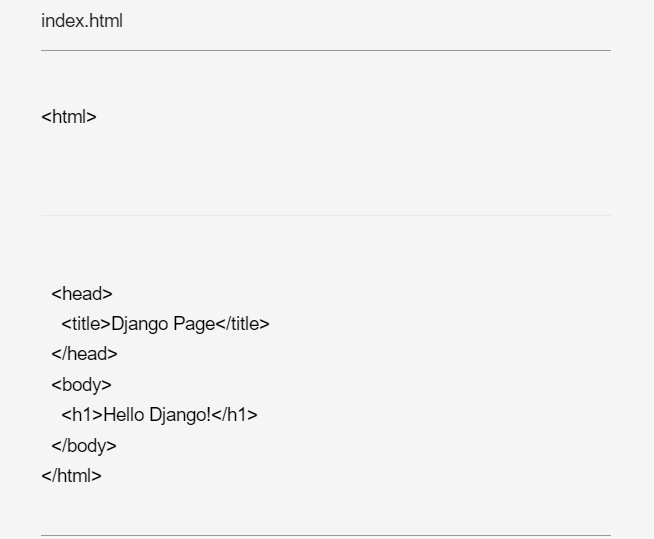Click the opening <title> tag

86,324
